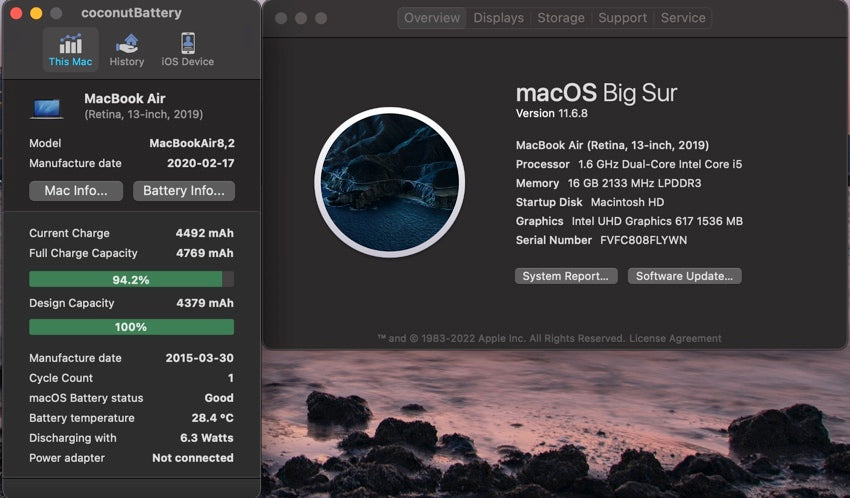Close the coconutBattery window
The image size is (850, 498).
16,13
